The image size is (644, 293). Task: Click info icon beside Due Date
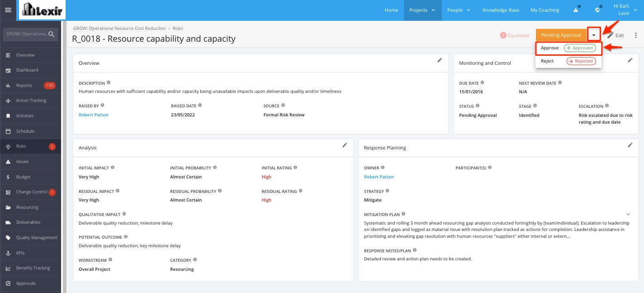click(x=482, y=83)
